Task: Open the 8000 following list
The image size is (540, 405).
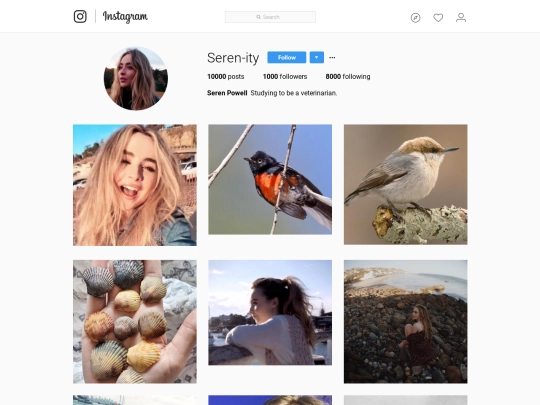Action: point(348,76)
